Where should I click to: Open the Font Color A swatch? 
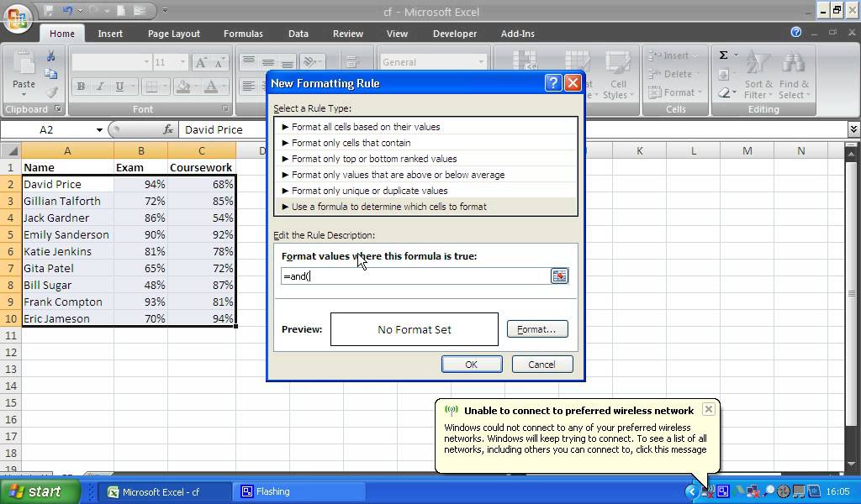point(211,87)
